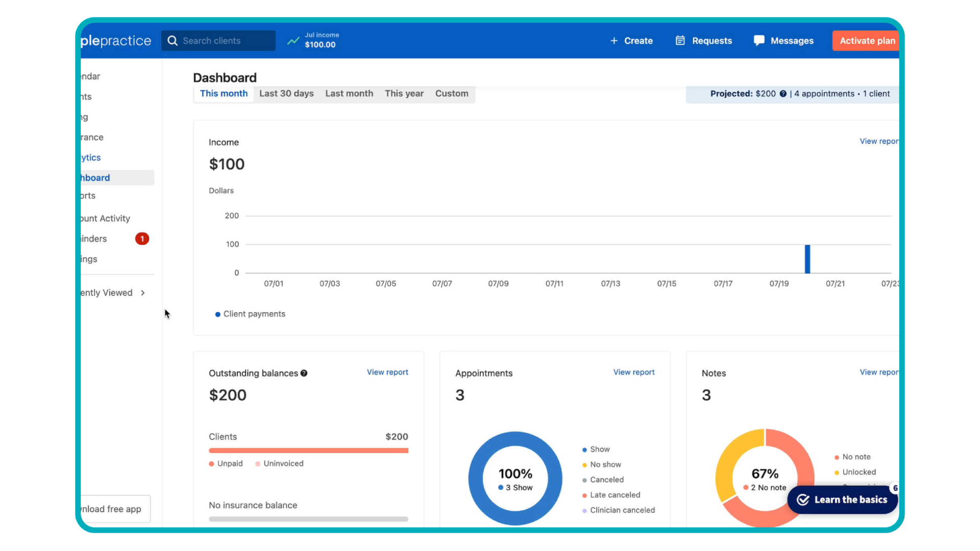
Task: Open View report for Outstanding balances
Action: pyautogui.click(x=387, y=372)
